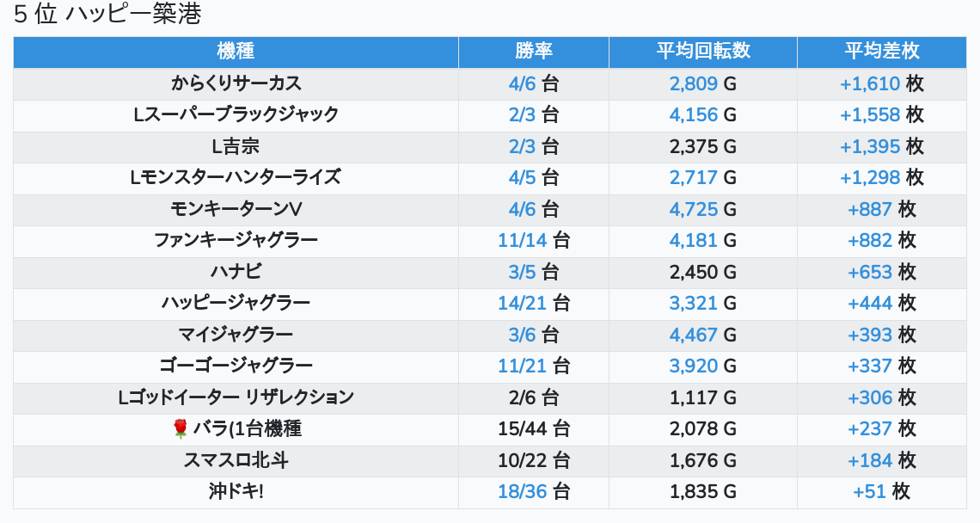The image size is (980, 523).
Task: Open the +1,395 difference link for L吉宗
Action: pyautogui.click(x=869, y=146)
